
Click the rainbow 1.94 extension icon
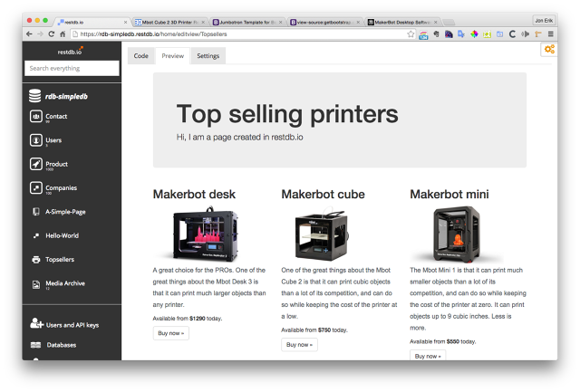pyautogui.click(x=423, y=34)
